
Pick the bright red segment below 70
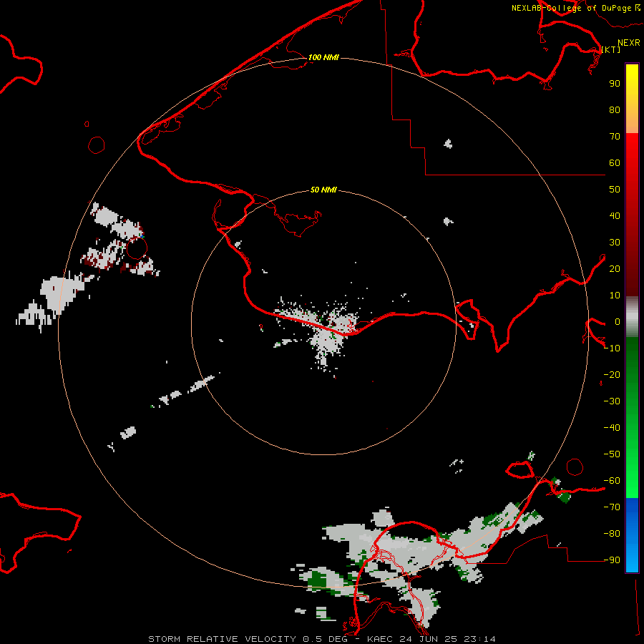(632, 148)
